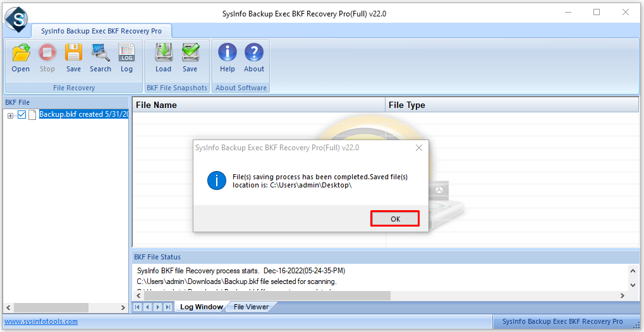
Task: Click BKF tree panel left scroll arrow
Action: coord(9,307)
